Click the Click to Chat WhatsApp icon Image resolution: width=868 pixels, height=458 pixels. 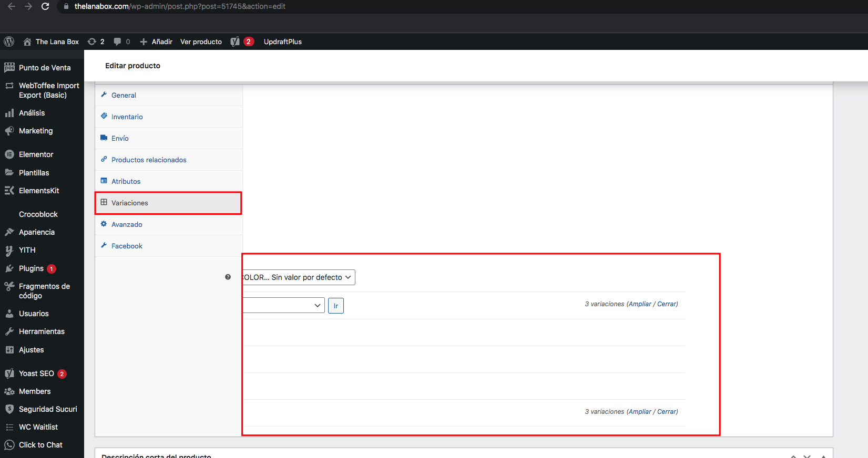point(9,445)
